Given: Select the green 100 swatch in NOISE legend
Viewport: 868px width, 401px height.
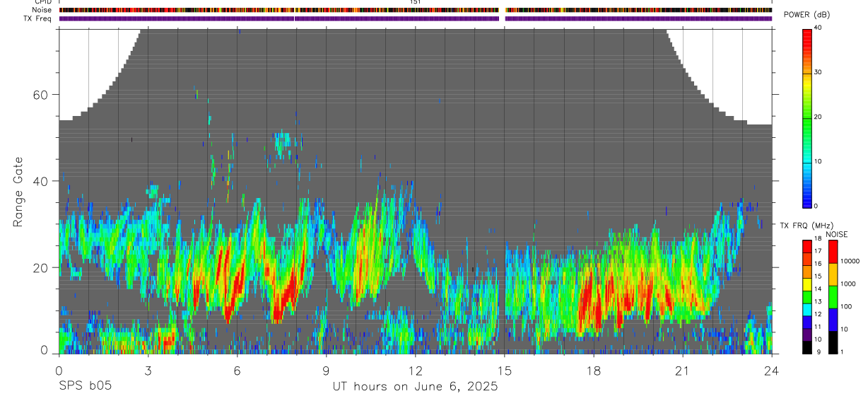Looking at the screenshot, I should pos(832,297).
